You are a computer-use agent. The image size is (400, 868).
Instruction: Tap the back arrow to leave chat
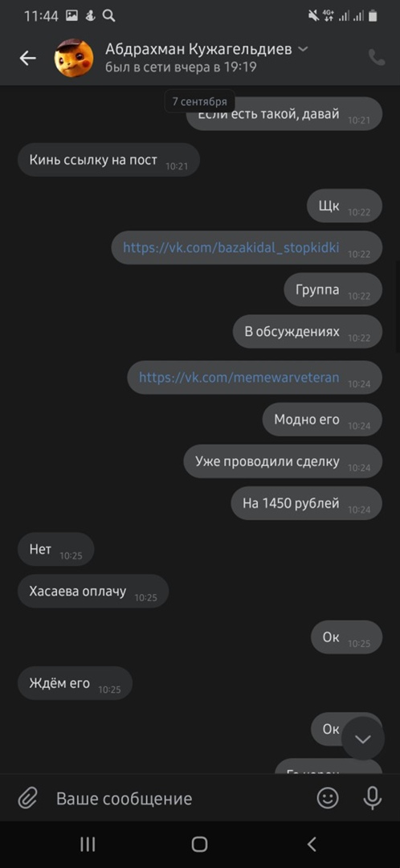pos(27,58)
